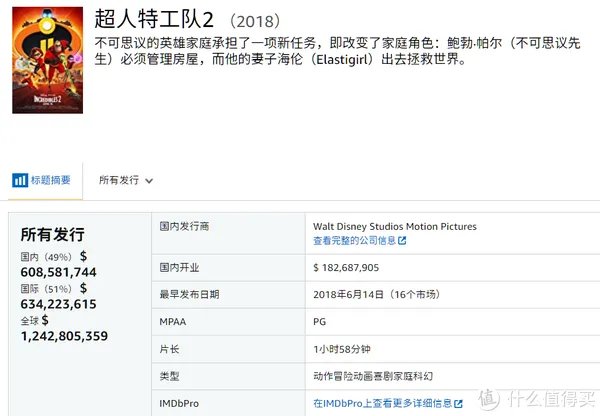Open the 标题摘要 tab
This screenshot has height=416, width=600.
46,180
